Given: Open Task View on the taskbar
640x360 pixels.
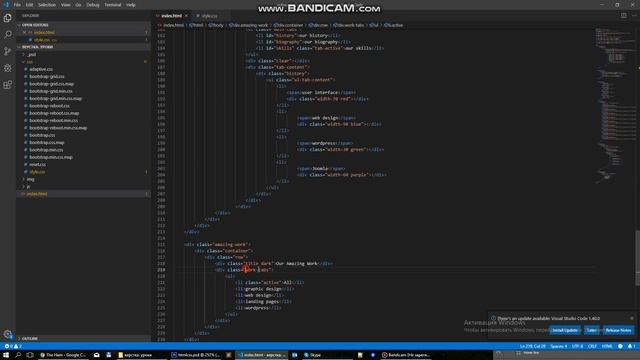Looking at the screenshot, I should pos(30,355).
